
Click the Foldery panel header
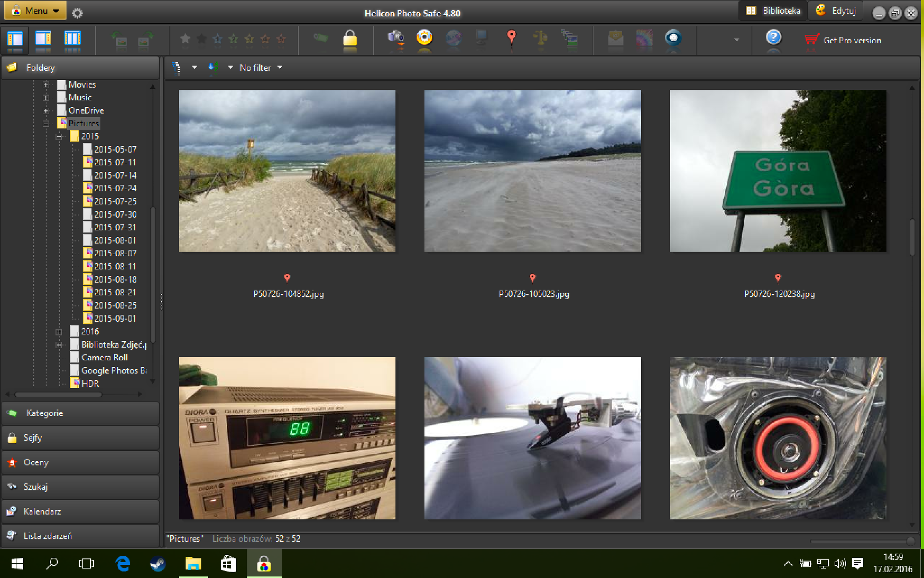[x=80, y=67]
